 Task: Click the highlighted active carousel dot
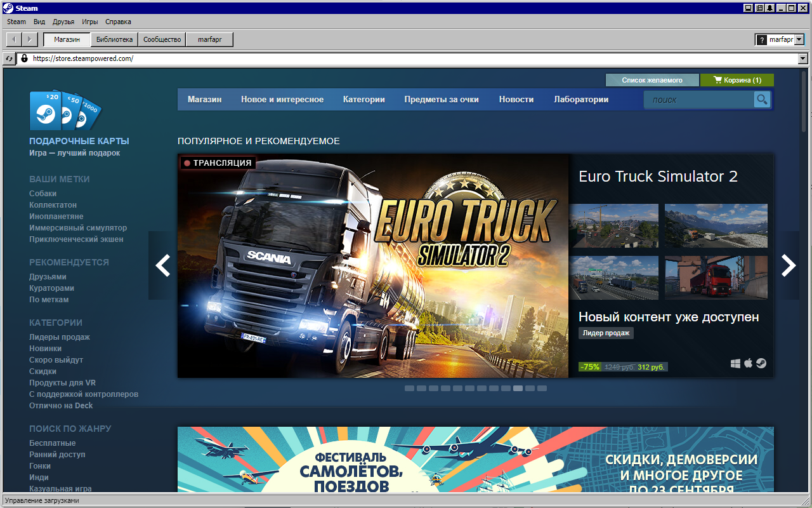pyautogui.click(x=518, y=388)
